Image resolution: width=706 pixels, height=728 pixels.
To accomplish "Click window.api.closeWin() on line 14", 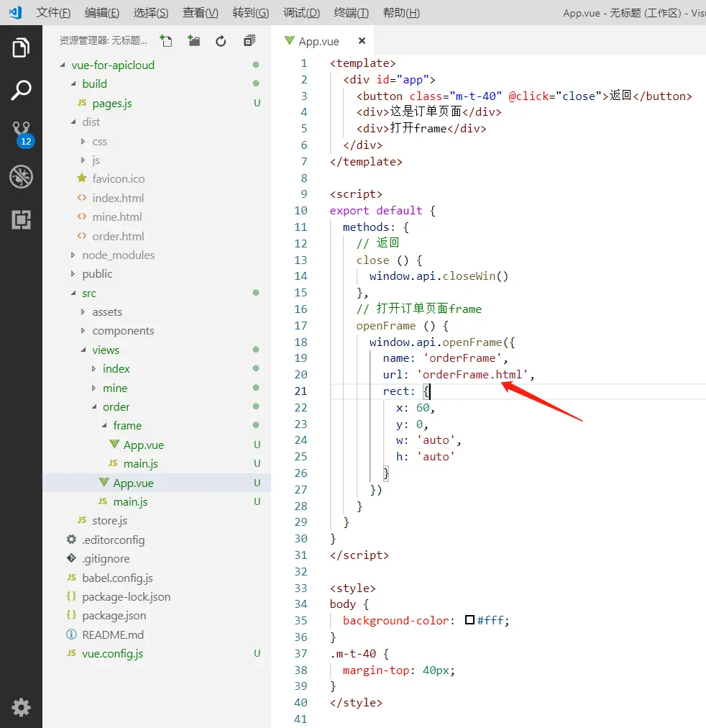I will click(x=439, y=276).
